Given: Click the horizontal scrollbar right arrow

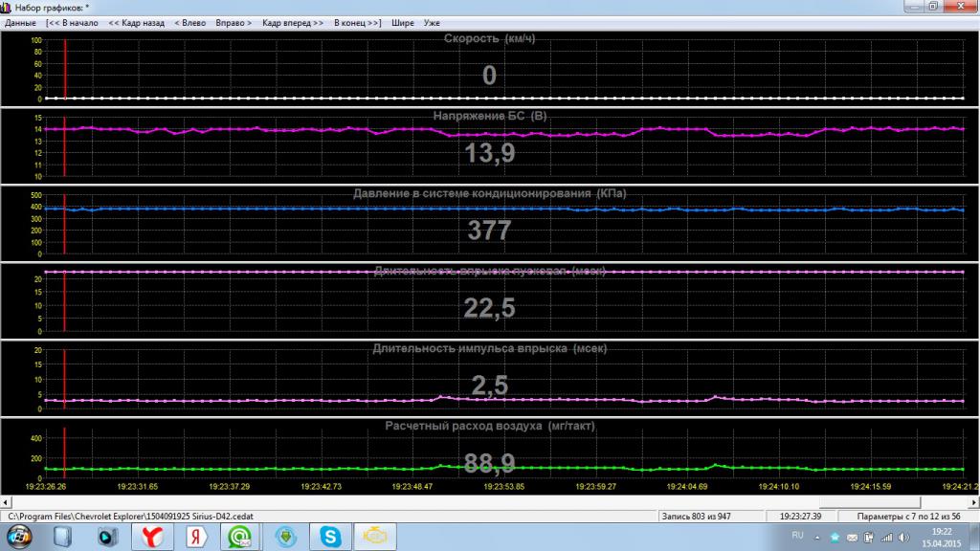Looking at the screenshot, I should click(x=973, y=502).
